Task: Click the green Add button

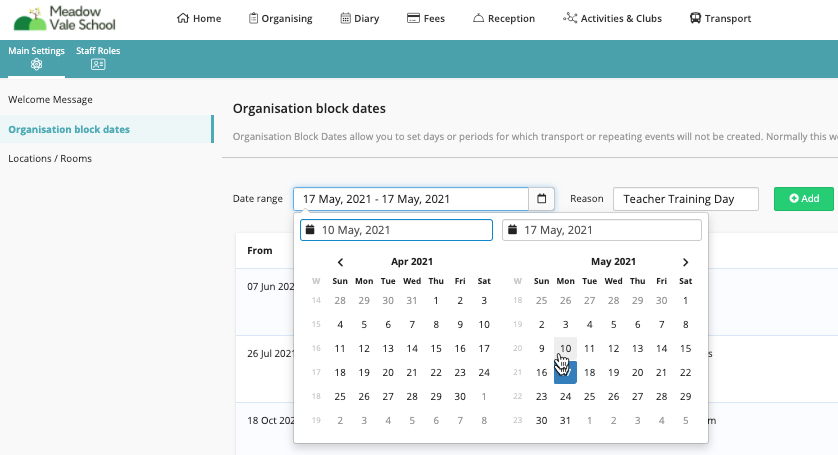Action: [x=804, y=199]
